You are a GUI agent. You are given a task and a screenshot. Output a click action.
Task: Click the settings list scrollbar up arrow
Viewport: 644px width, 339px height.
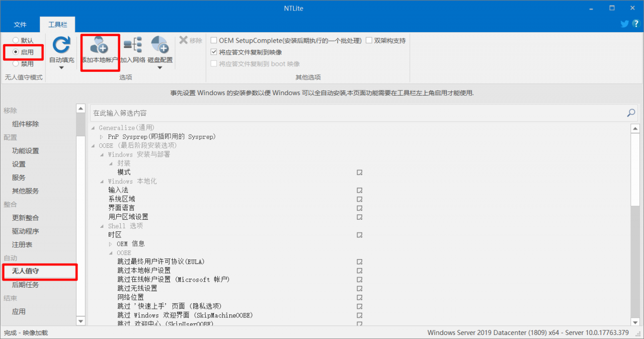pyautogui.click(x=635, y=129)
